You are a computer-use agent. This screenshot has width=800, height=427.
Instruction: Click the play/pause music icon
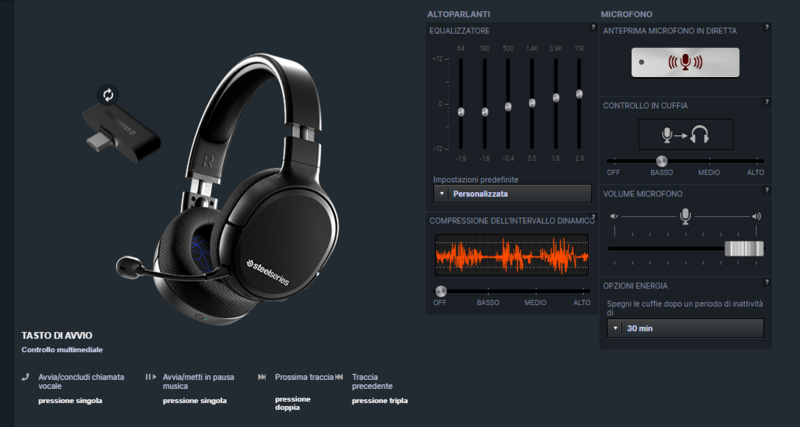(151, 377)
